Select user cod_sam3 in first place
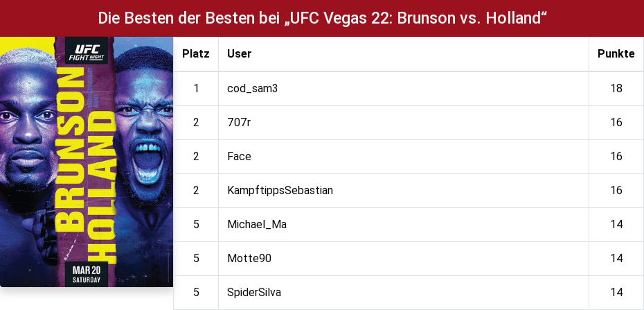The height and width of the screenshot is (310, 644). [x=252, y=88]
